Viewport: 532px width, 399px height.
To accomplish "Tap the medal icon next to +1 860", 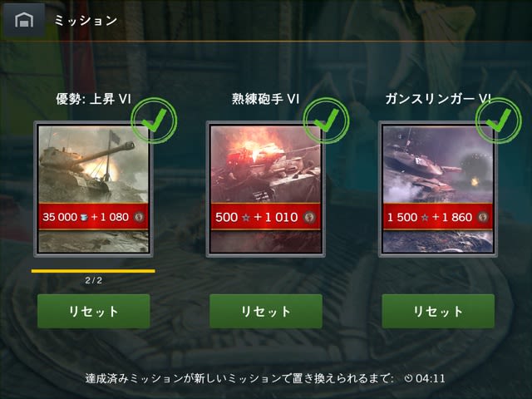I will point(482,217).
